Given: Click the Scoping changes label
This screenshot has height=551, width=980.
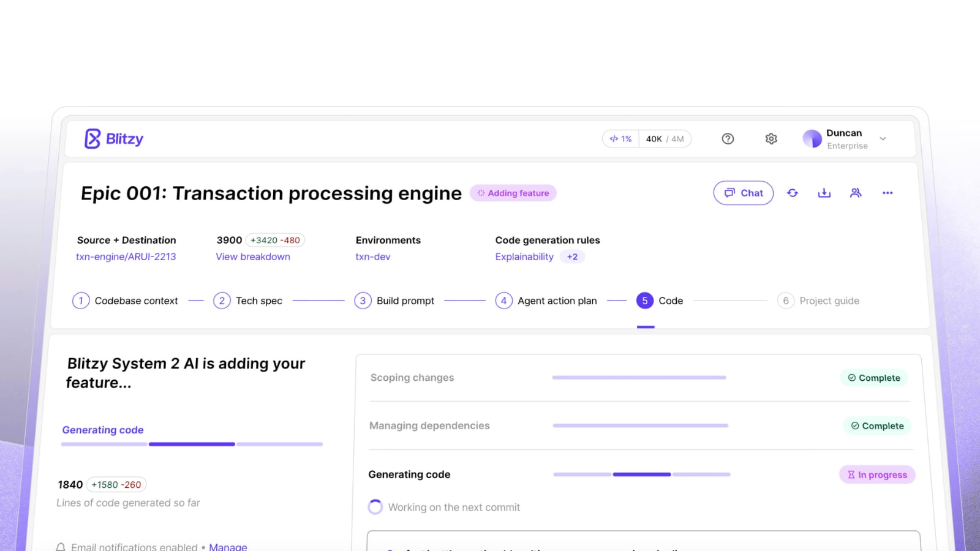Looking at the screenshot, I should 412,378.
